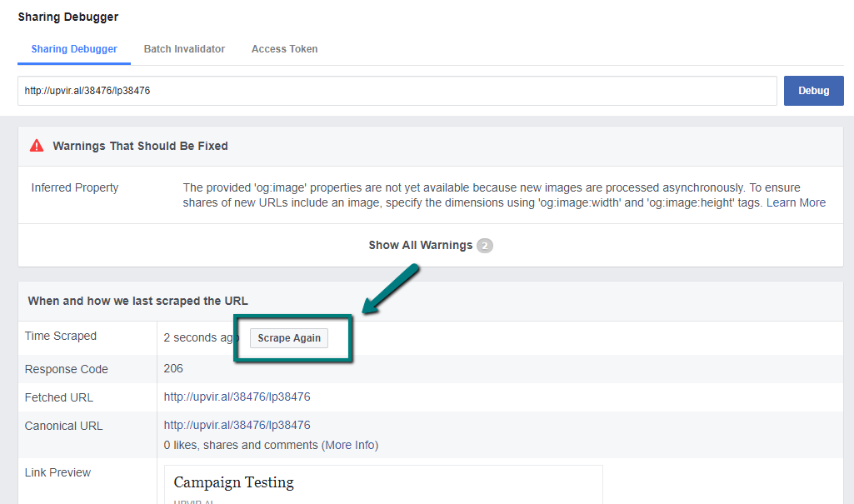
Task: Click the More Info link
Action: coord(350,445)
